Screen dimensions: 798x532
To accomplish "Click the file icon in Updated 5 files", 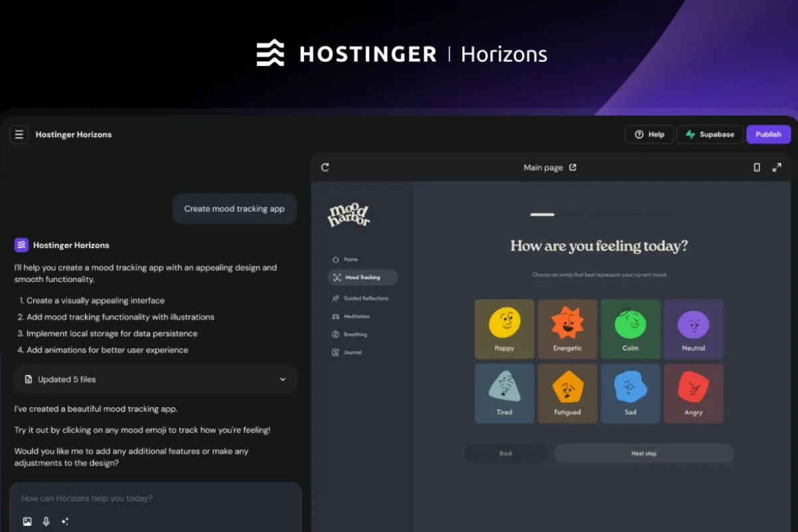I will coord(28,379).
